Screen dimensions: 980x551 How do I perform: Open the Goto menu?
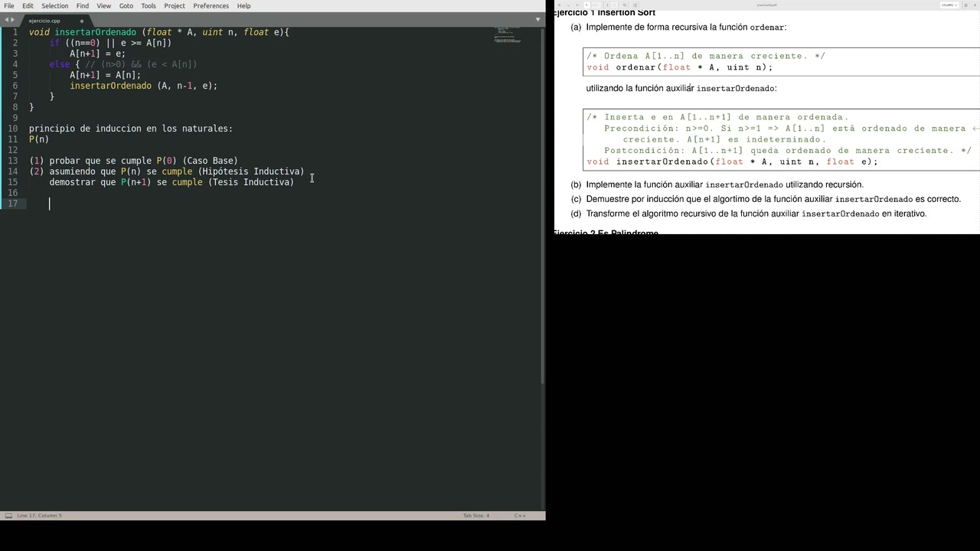pos(126,5)
